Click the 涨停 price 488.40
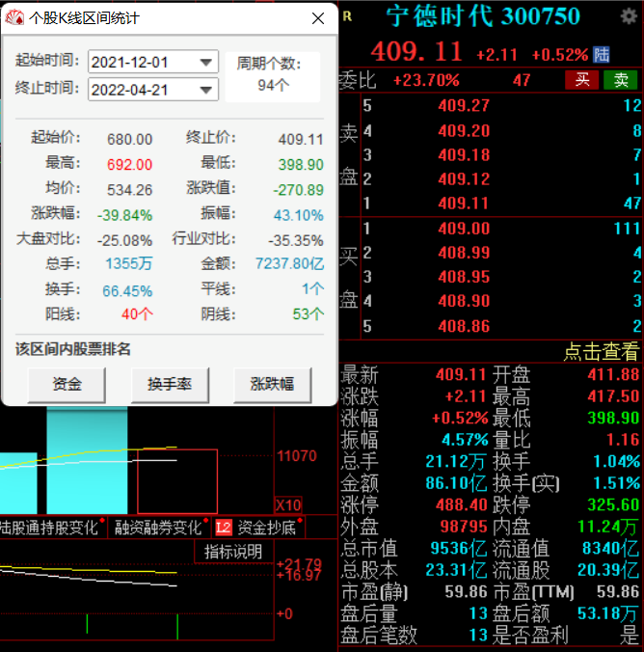The image size is (644, 652). tap(462, 505)
